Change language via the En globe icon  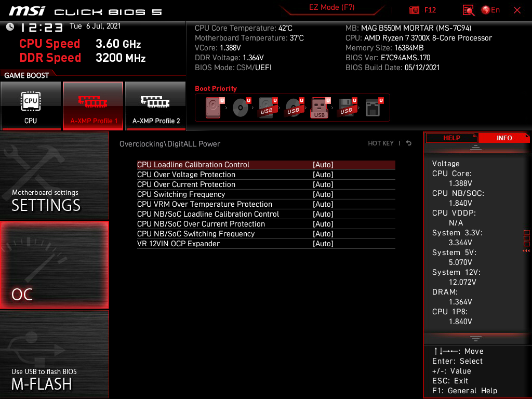tap(490, 10)
